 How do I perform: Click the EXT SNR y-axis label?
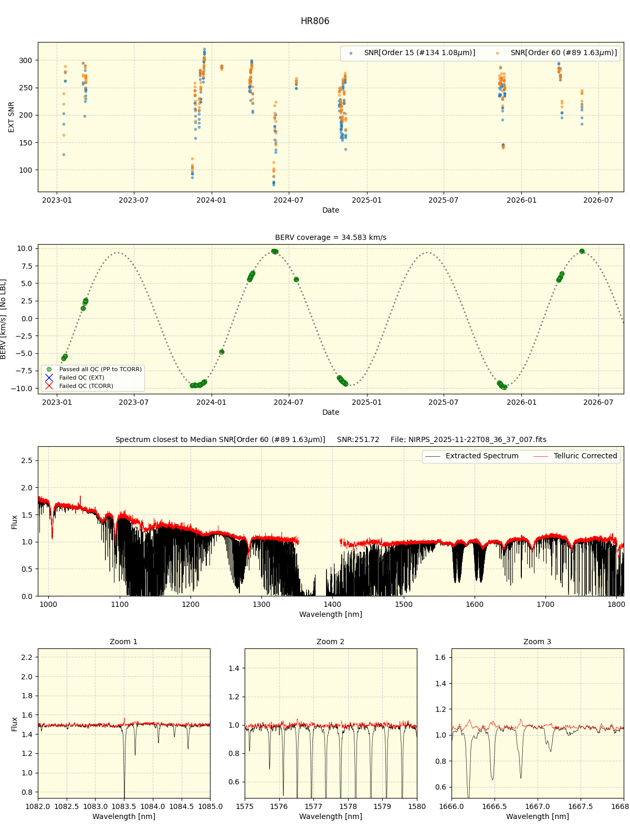12,117
